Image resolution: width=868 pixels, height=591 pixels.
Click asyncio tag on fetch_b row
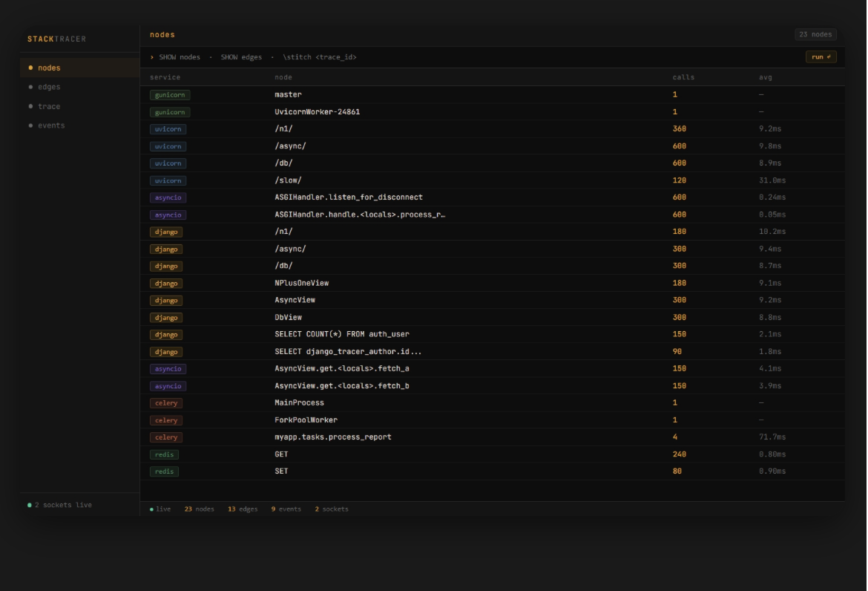pyautogui.click(x=168, y=386)
